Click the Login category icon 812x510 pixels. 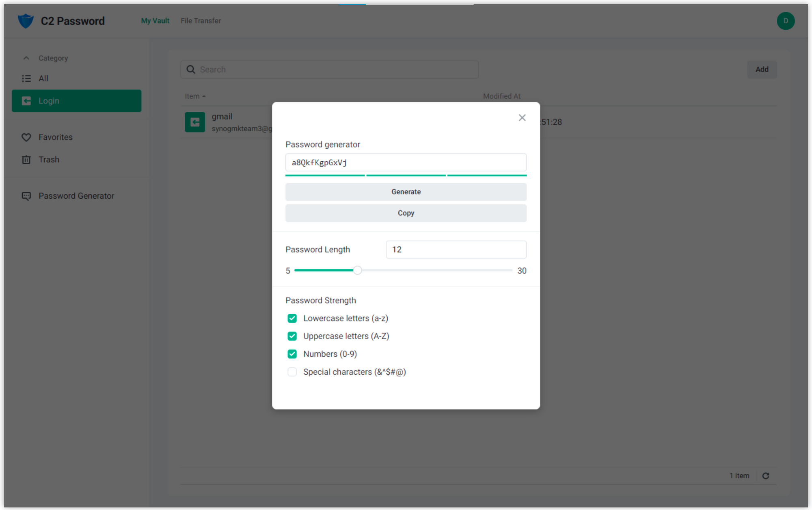point(26,101)
